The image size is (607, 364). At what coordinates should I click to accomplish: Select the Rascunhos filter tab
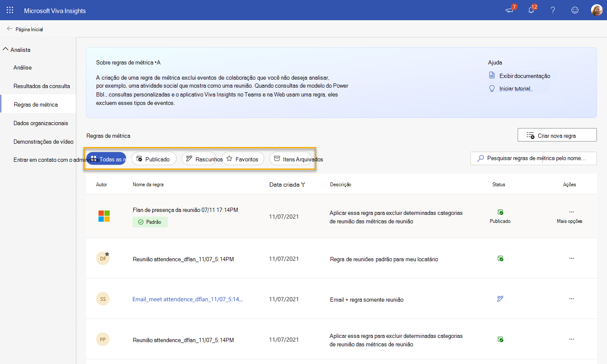pos(199,159)
